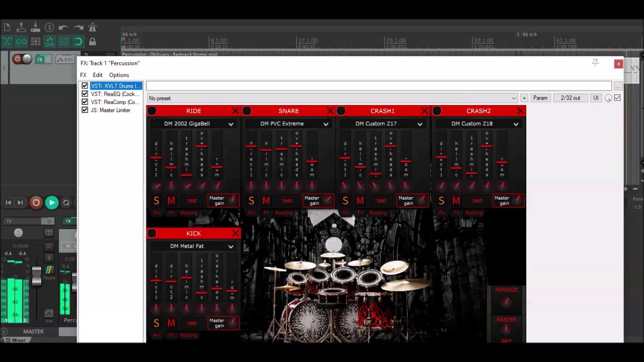The width and height of the screenshot is (644, 362).
Task: Click CRASH2 channel test button
Action: 477,201
